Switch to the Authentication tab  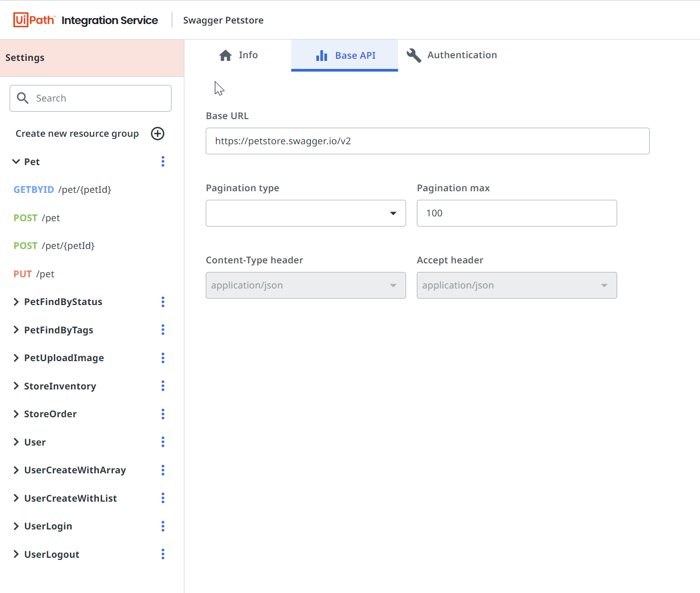[x=452, y=55]
